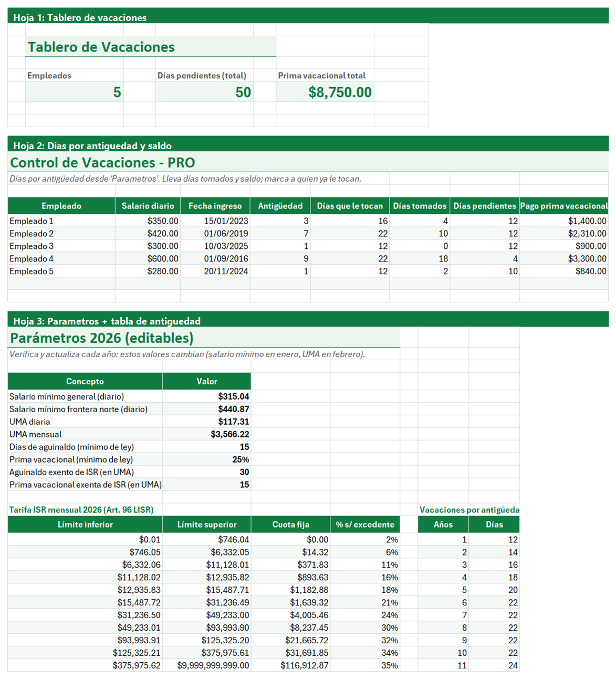Click the '% s/ excedente' column header
The image size is (616, 680).
tap(365, 525)
